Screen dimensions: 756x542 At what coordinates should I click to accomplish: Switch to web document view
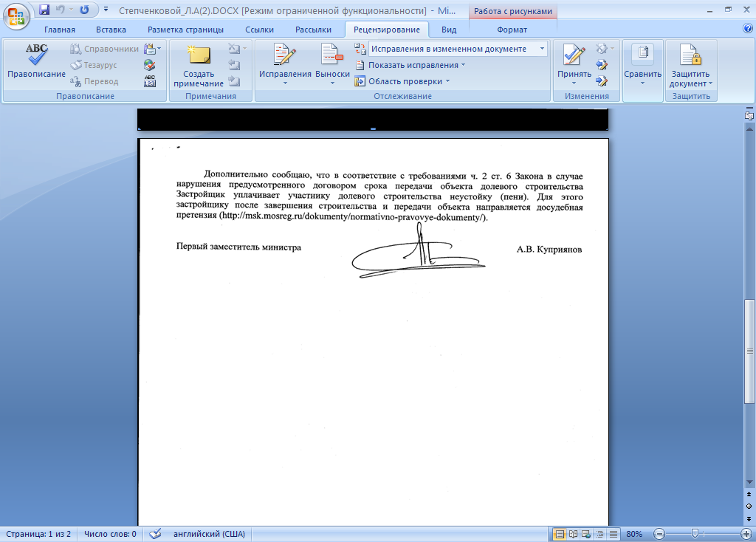(x=586, y=534)
